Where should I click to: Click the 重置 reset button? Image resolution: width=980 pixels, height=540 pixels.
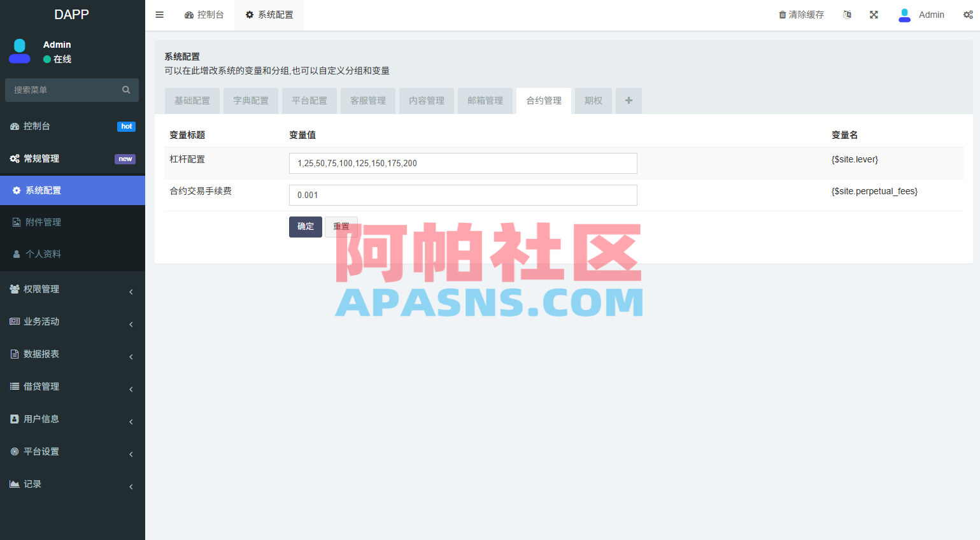(341, 227)
